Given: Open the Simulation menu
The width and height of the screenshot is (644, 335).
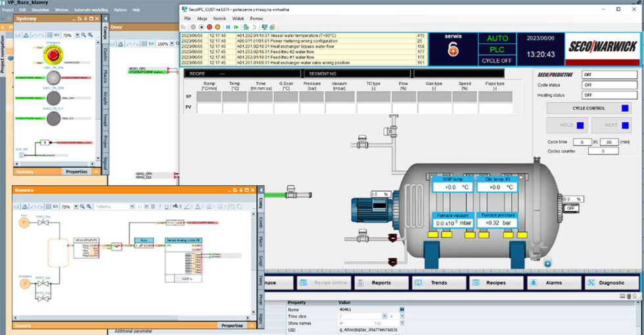Looking at the screenshot, I should pos(40,10).
